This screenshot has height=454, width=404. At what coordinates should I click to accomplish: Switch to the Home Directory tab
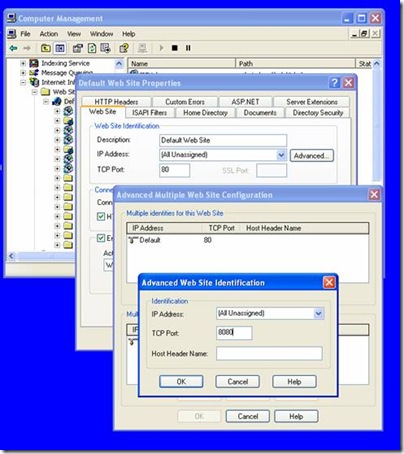click(205, 113)
